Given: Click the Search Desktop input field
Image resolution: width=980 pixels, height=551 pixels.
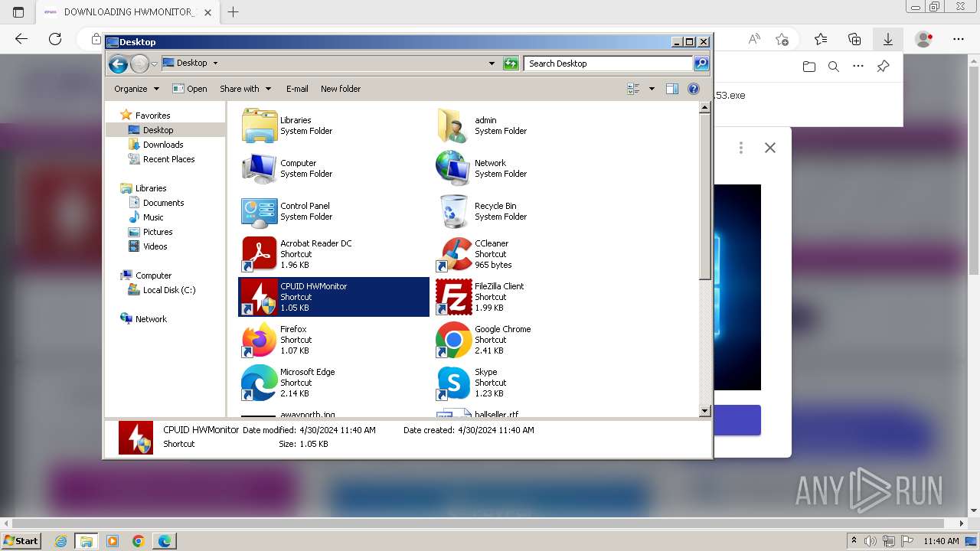Looking at the screenshot, I should [x=609, y=64].
